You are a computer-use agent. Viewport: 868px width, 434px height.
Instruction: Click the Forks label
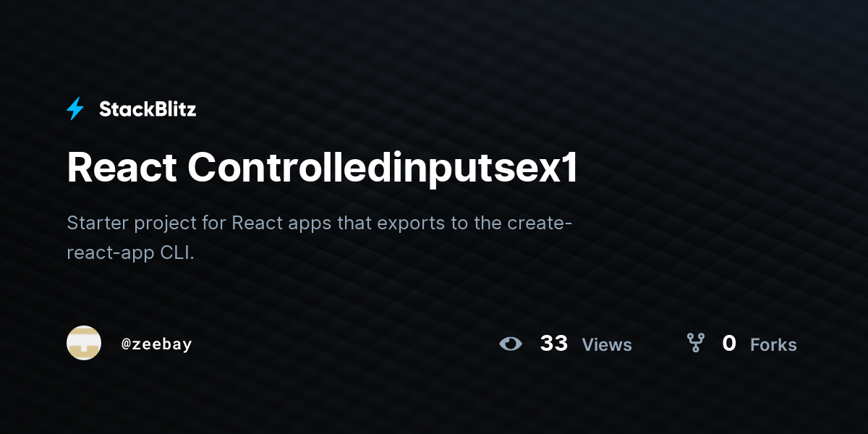coord(773,345)
